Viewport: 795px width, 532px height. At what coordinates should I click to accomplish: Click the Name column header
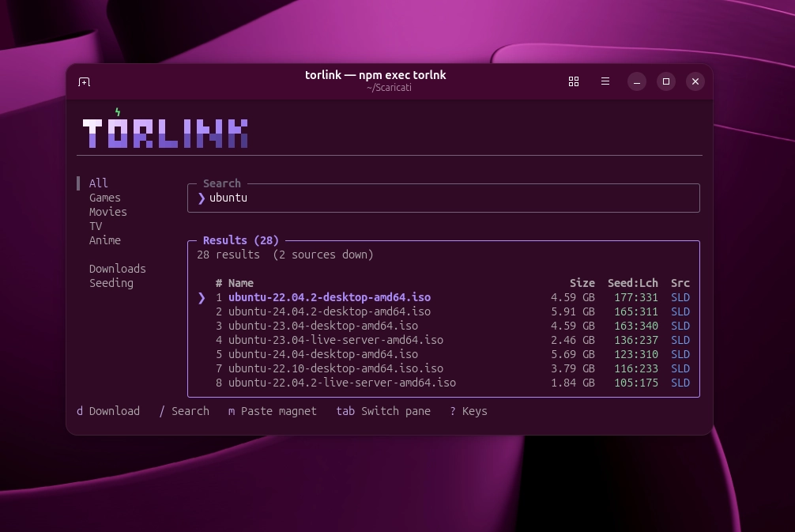click(x=241, y=283)
